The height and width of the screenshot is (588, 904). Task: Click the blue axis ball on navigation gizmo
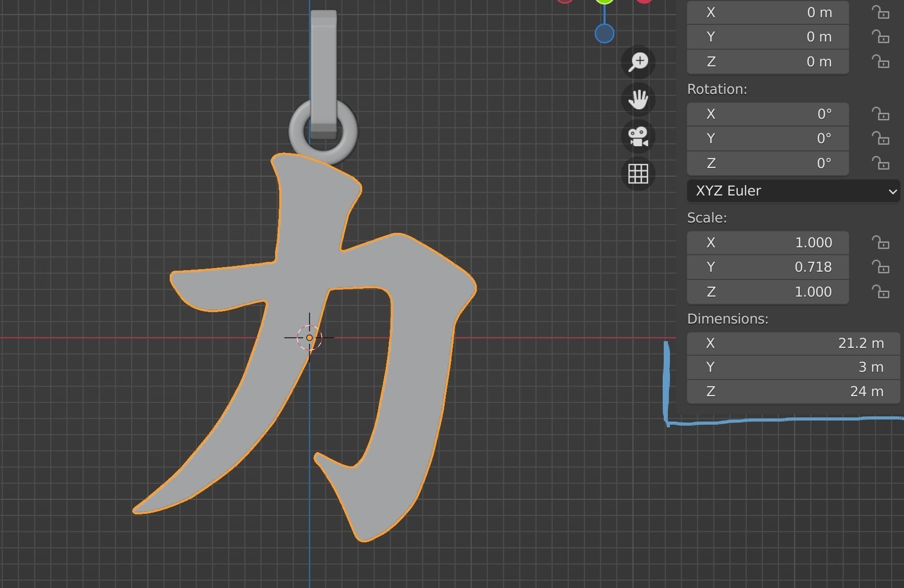point(604,33)
